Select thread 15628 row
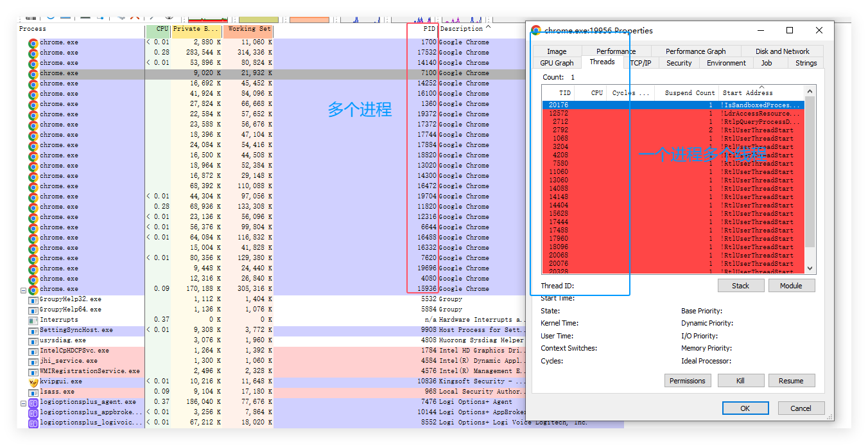 pyautogui.click(x=673, y=213)
